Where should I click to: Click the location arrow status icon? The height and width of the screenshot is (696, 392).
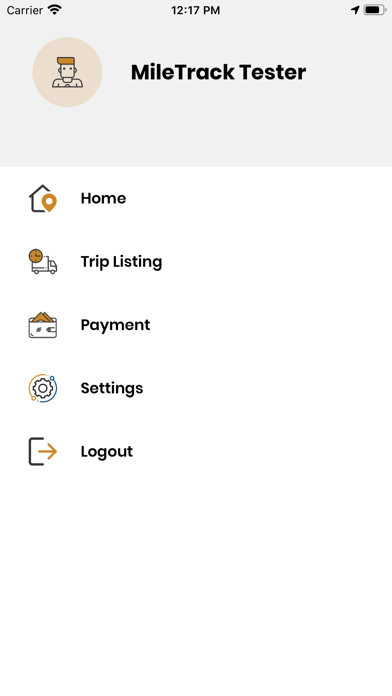point(355,10)
